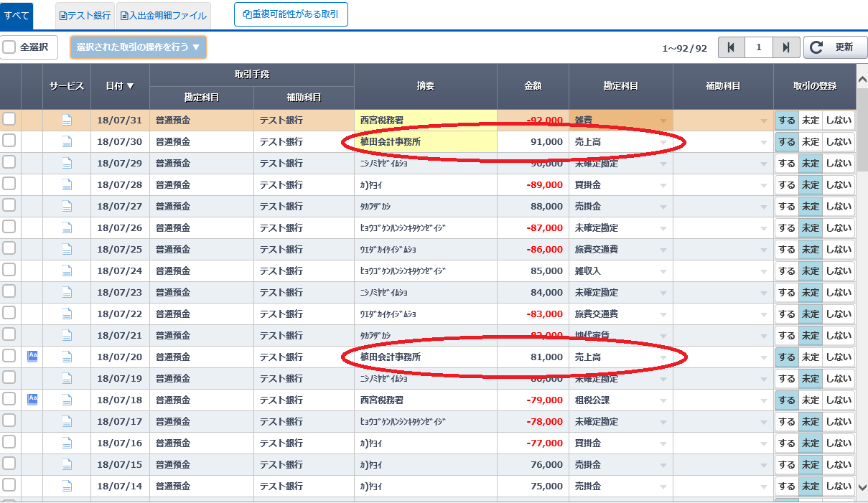This screenshot has height=503, width=868.
Task: Go to the first page with the skip-back icon
Action: (x=731, y=47)
